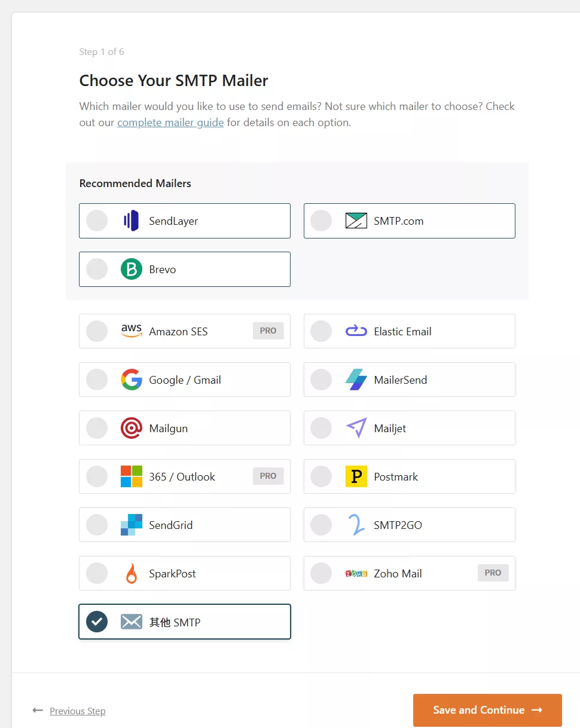This screenshot has width=580, height=728.
Task: Go back via Previous Step link
Action: tap(78, 711)
